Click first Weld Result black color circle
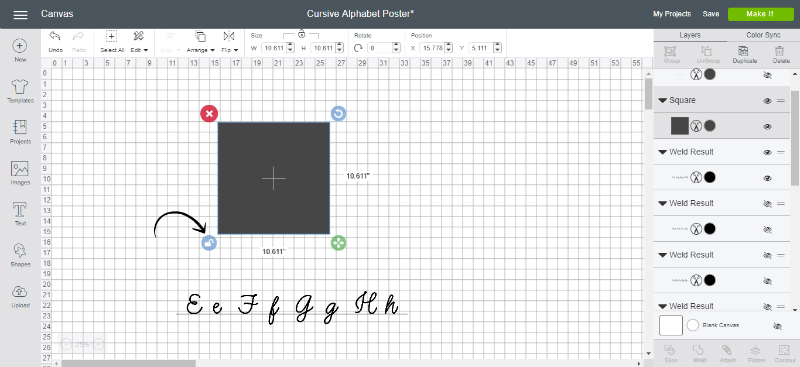The width and height of the screenshot is (800, 367). point(709,178)
